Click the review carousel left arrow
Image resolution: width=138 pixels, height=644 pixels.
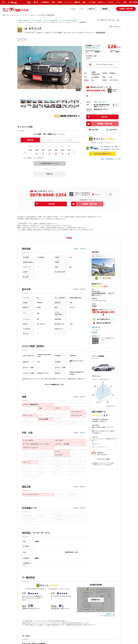[90, 438]
